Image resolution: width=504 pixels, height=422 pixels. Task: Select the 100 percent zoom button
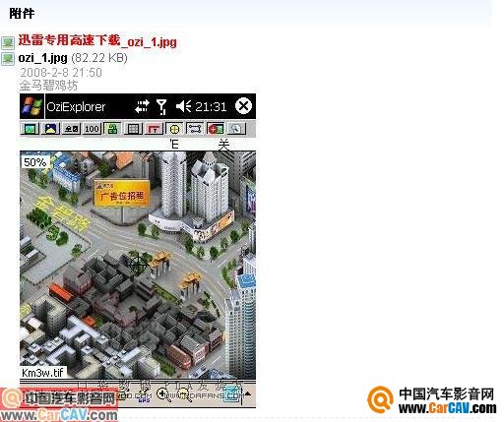click(x=92, y=129)
